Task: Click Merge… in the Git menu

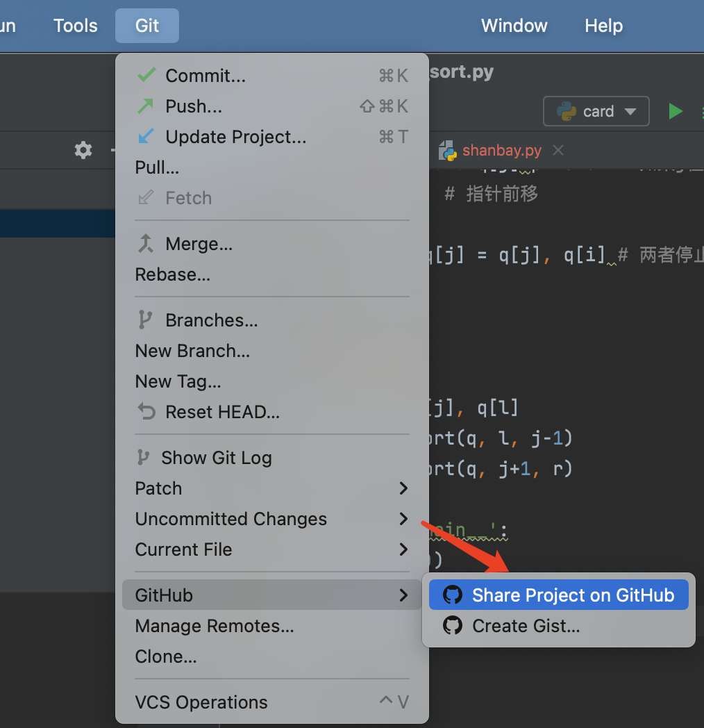Action: click(199, 244)
